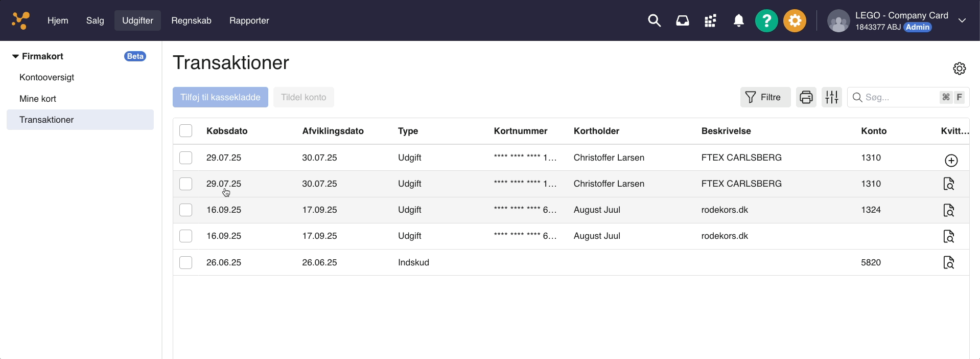
Task: View receipt for the Indskud transaction
Action: [x=948, y=262]
